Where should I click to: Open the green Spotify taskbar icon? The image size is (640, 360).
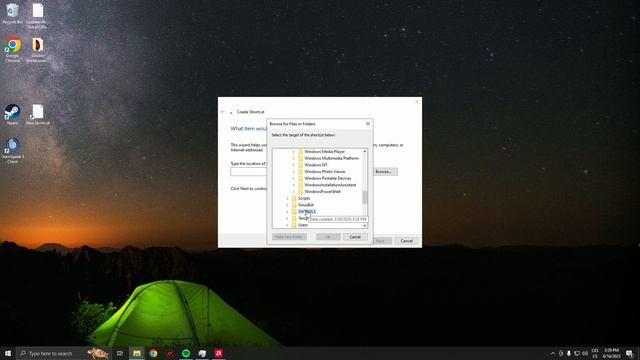coord(186,353)
